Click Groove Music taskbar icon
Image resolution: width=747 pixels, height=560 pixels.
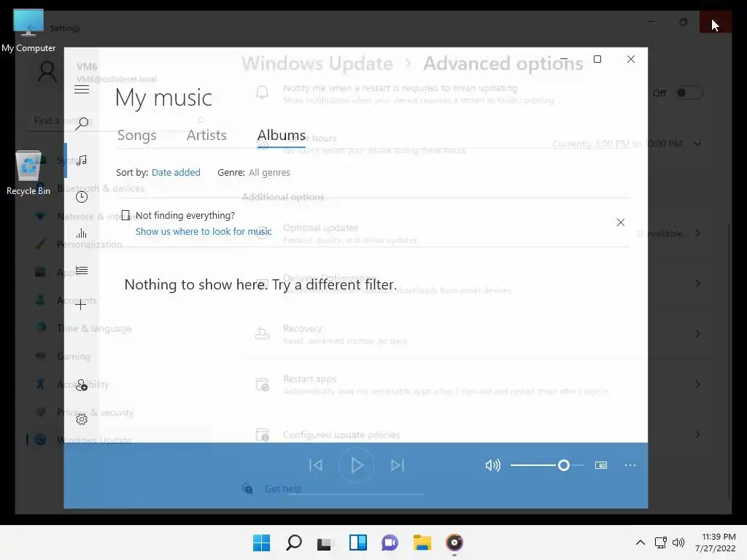454,542
